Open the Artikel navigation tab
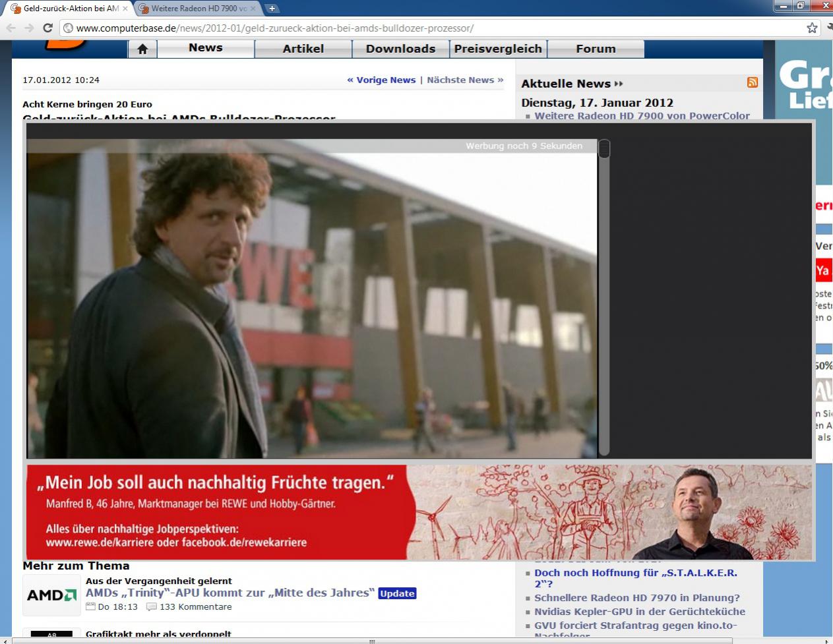 click(303, 49)
